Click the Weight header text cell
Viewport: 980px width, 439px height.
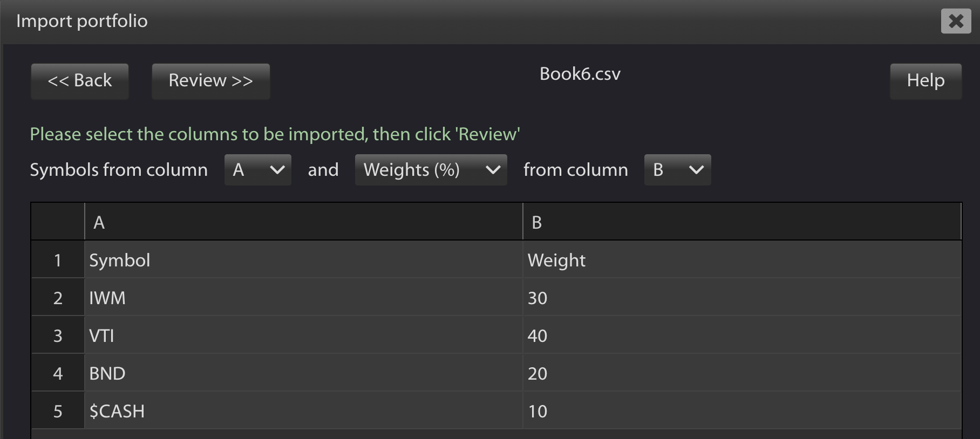point(742,259)
